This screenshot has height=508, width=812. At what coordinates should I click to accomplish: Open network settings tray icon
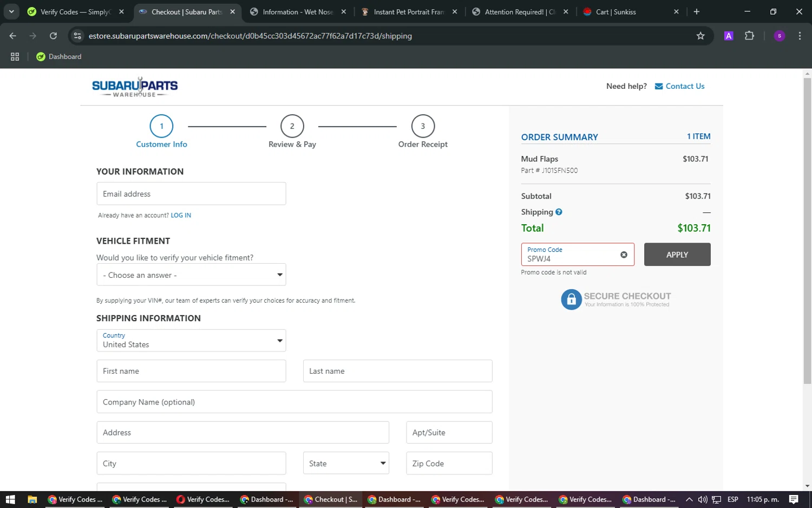click(716, 499)
